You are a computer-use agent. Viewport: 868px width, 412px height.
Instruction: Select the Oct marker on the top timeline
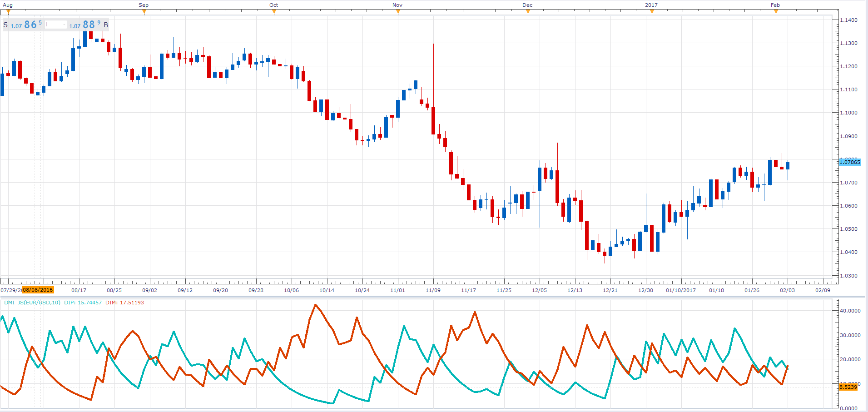coord(274,12)
